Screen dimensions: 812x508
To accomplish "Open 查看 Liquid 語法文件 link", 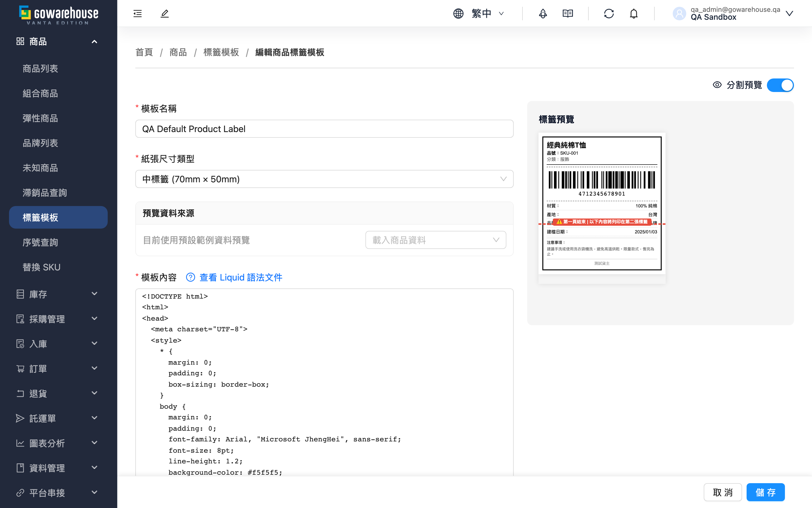I will pyautogui.click(x=240, y=277).
